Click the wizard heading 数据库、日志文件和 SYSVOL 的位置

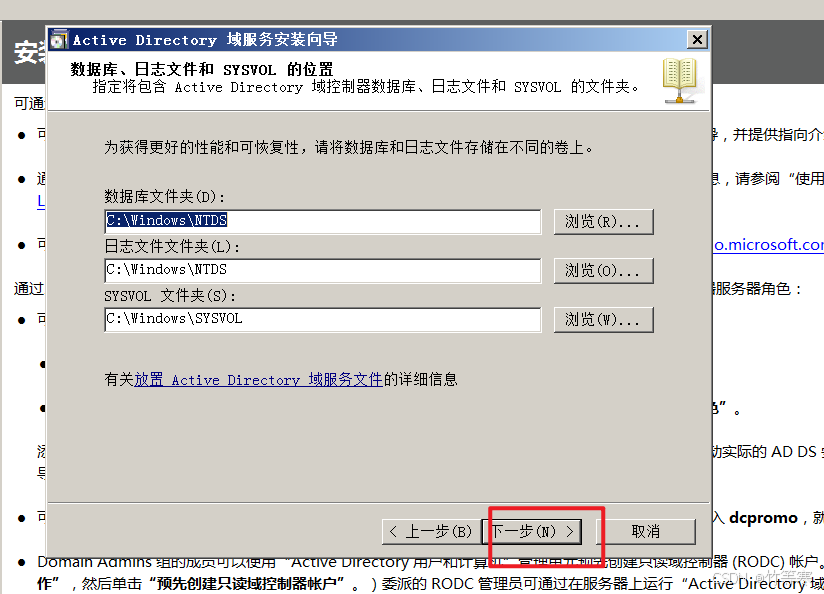tap(202, 69)
